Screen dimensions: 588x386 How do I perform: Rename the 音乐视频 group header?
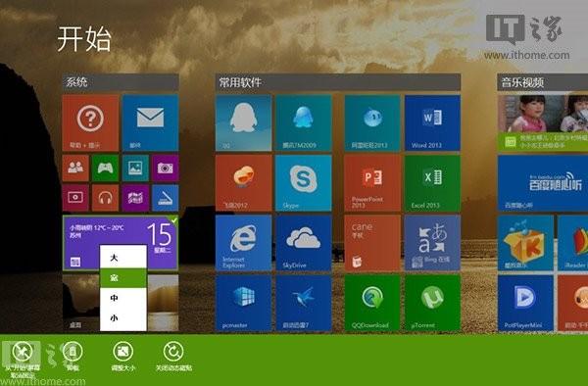[x=543, y=82]
